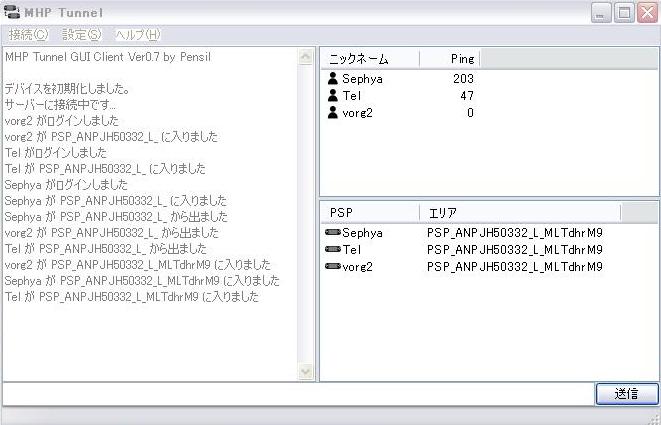This screenshot has height=425, width=661.
Task: Select vorg2 in the PSP list
Action: (357, 267)
